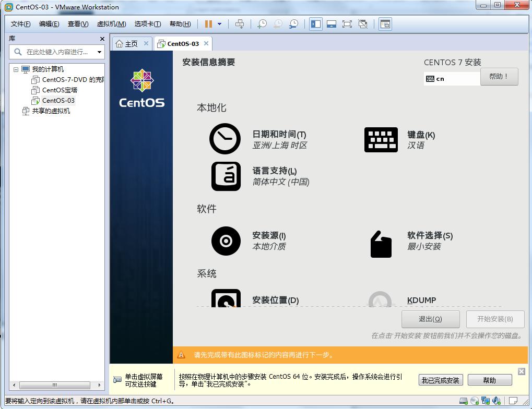Click the CentOS logo in the sidebar
This screenshot has width=532, height=409.
(x=142, y=89)
